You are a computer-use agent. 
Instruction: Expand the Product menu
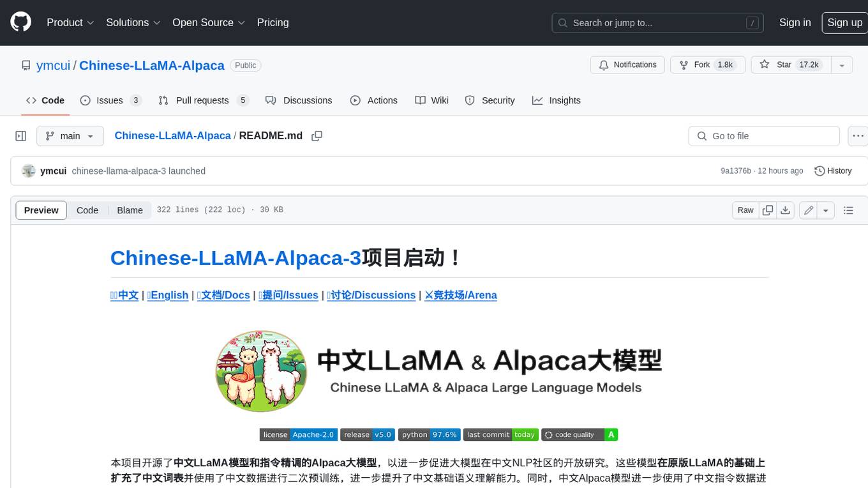click(x=70, y=22)
